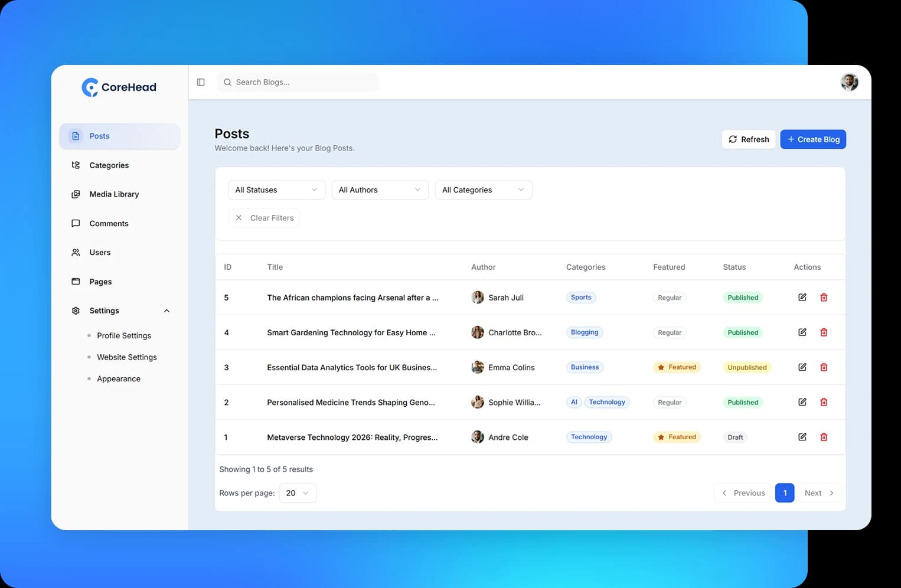Click the Search Blogs input field

tap(298, 82)
